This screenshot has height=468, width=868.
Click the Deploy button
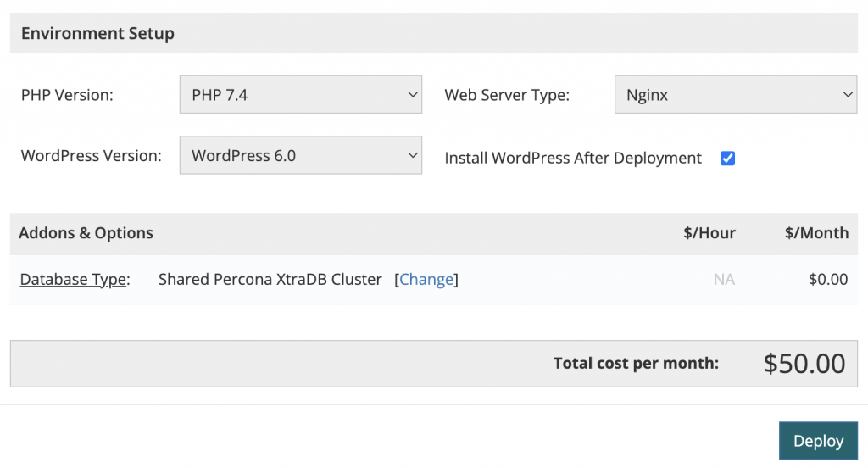818,441
